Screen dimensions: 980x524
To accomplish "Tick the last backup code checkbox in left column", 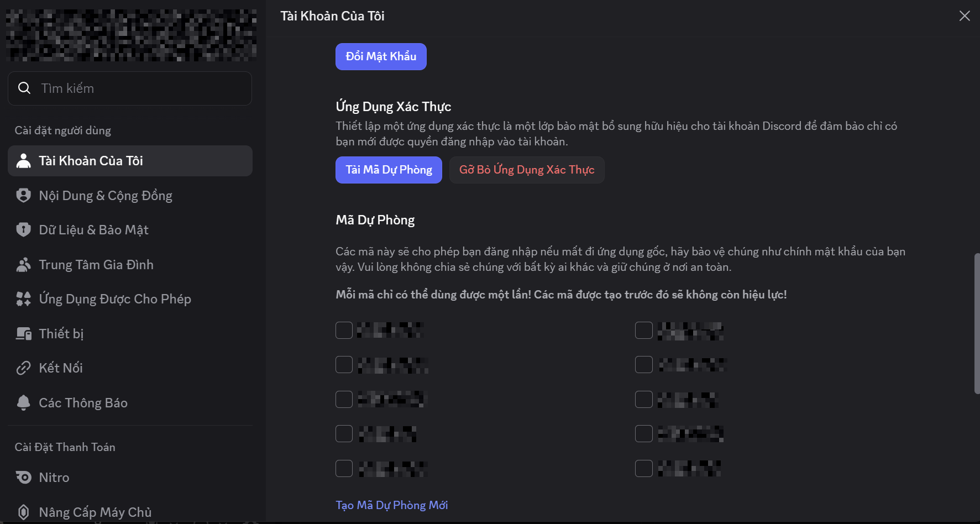I will (344, 469).
